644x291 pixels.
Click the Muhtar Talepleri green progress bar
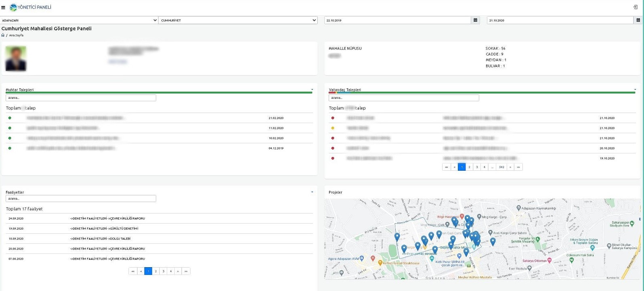point(159,92)
